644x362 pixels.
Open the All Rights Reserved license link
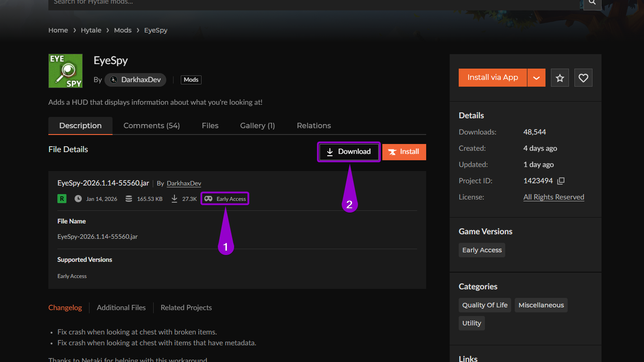click(x=554, y=197)
